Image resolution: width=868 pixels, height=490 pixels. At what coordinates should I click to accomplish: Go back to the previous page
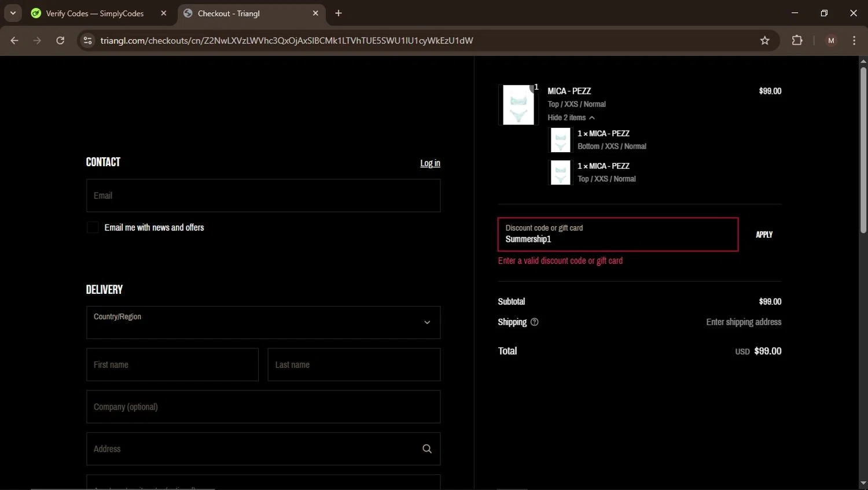coord(14,40)
